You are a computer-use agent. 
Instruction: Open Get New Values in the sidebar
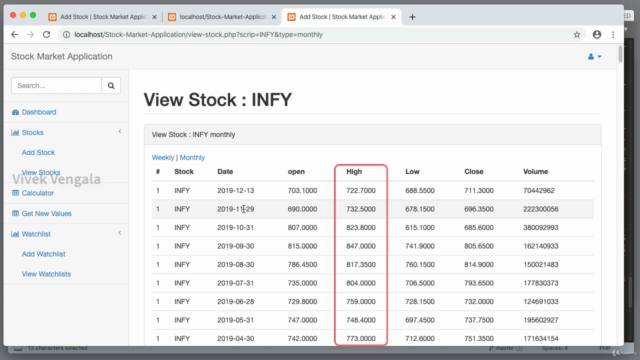47,213
